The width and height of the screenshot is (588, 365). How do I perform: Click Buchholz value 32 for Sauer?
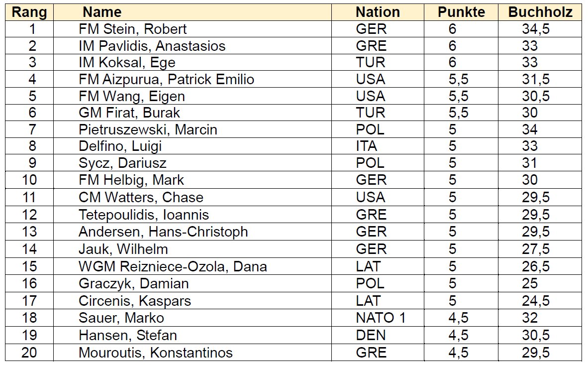coord(530,318)
